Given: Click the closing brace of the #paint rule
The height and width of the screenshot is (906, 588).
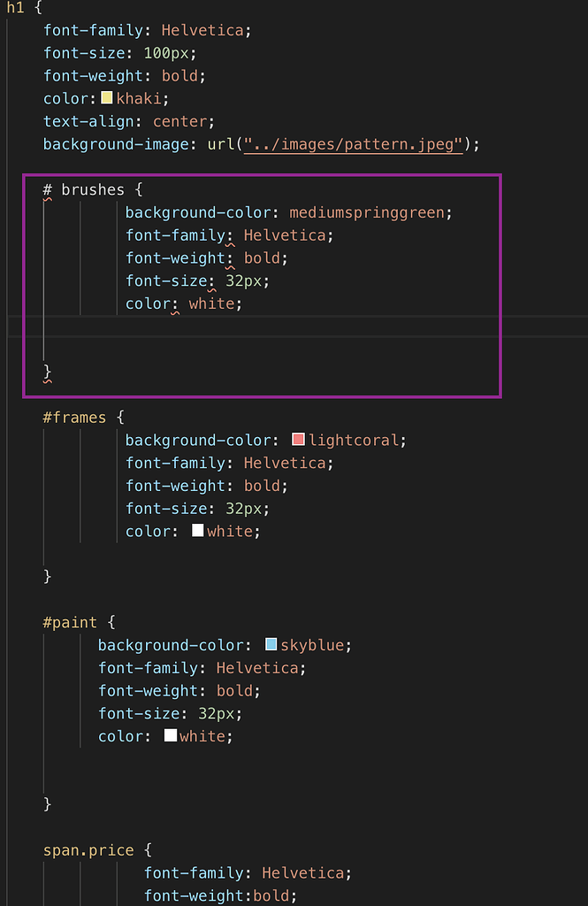Looking at the screenshot, I should click(x=48, y=803).
